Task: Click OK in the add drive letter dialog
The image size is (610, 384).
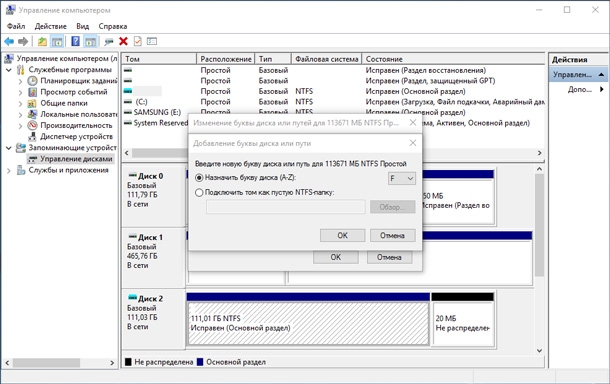Action: coord(342,235)
